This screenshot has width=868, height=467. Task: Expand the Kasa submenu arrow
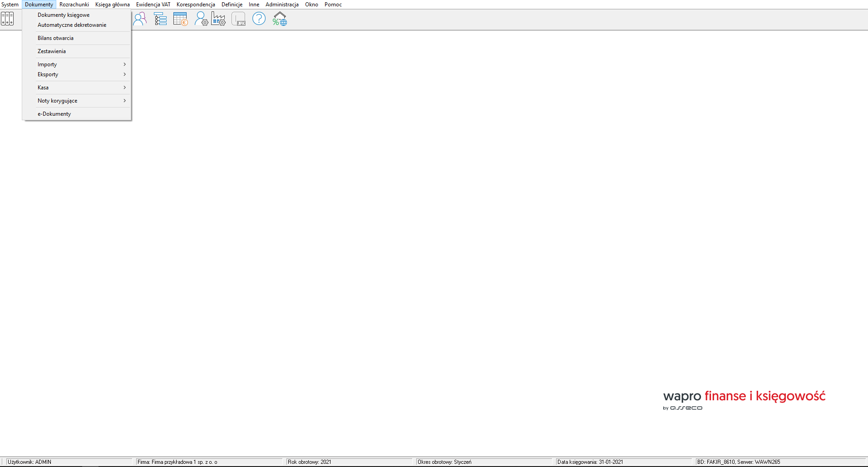pos(124,88)
